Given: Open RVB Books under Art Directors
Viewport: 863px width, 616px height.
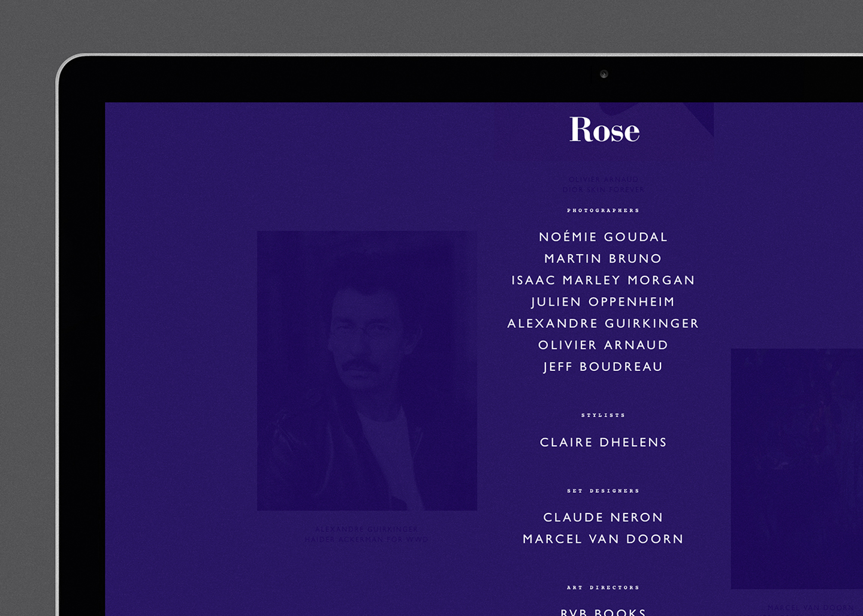Looking at the screenshot, I should (603, 612).
